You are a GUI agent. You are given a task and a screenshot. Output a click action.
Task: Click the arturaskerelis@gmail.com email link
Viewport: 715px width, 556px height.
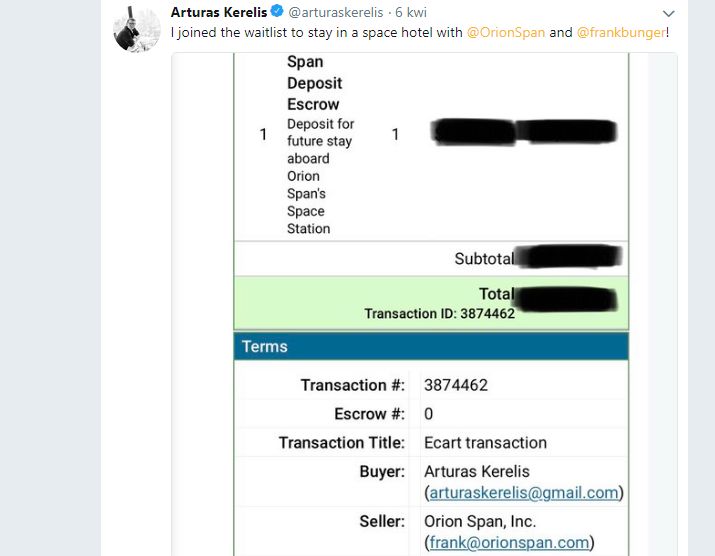pyautogui.click(x=524, y=492)
